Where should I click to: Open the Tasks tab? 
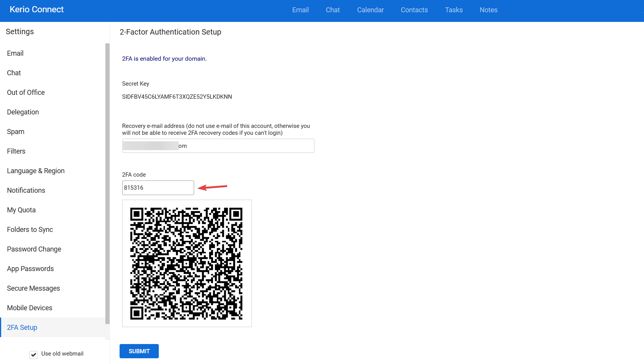click(x=454, y=10)
